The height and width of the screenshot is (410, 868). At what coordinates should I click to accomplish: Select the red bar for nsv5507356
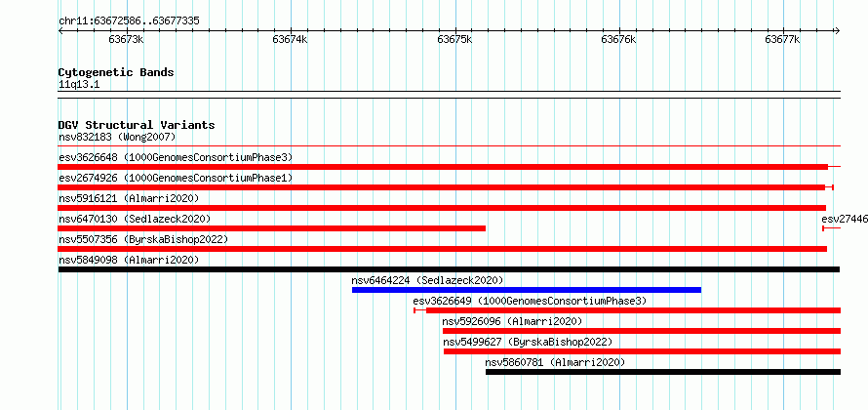pos(443,249)
